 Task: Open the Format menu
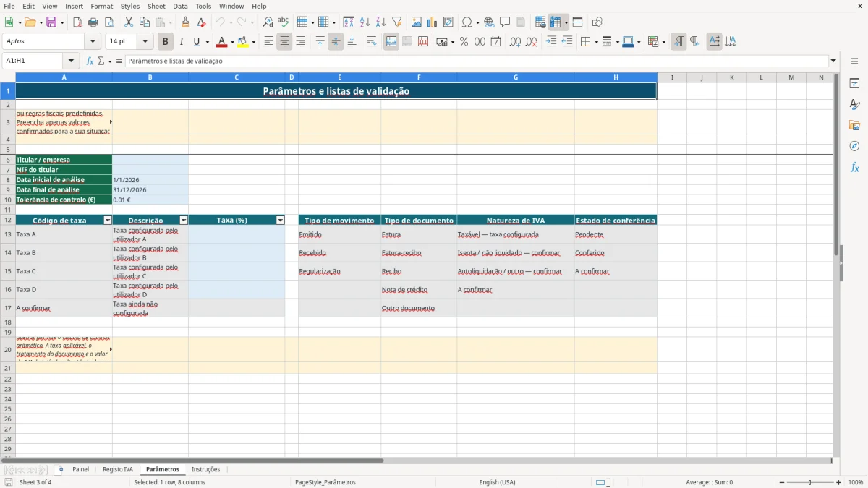pos(102,6)
